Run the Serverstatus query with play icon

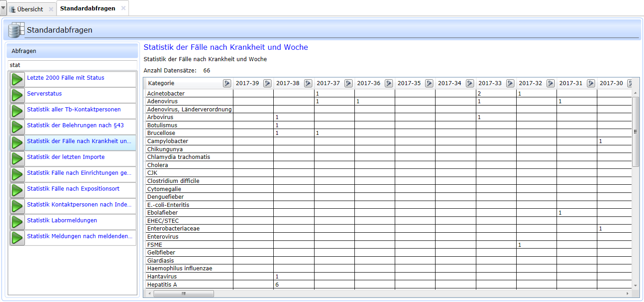tap(17, 96)
